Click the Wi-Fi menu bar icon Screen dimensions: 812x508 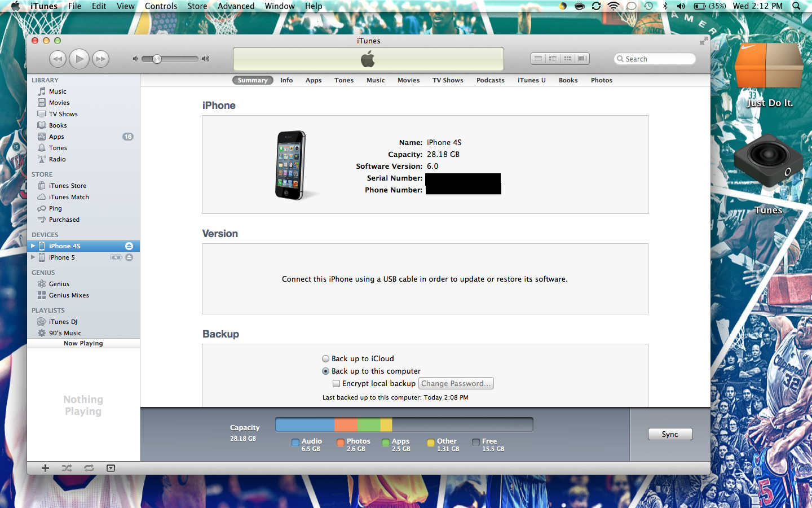614,6
